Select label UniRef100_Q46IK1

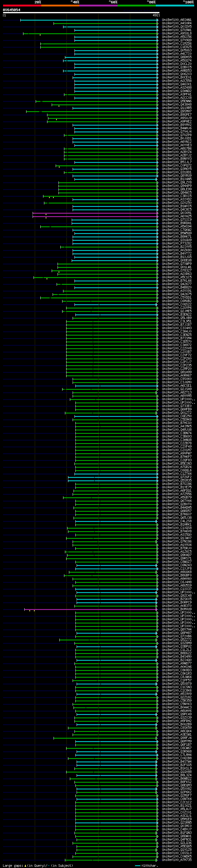(x=176, y=84)
